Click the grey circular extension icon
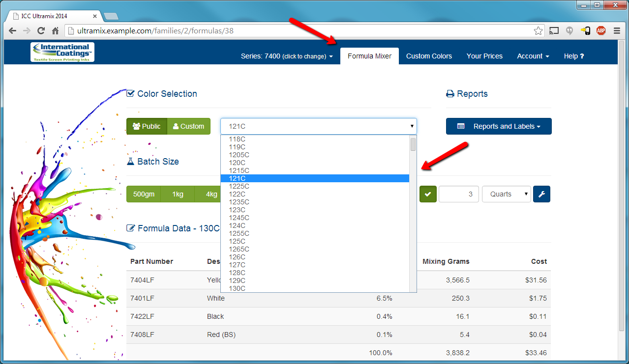 569,30
